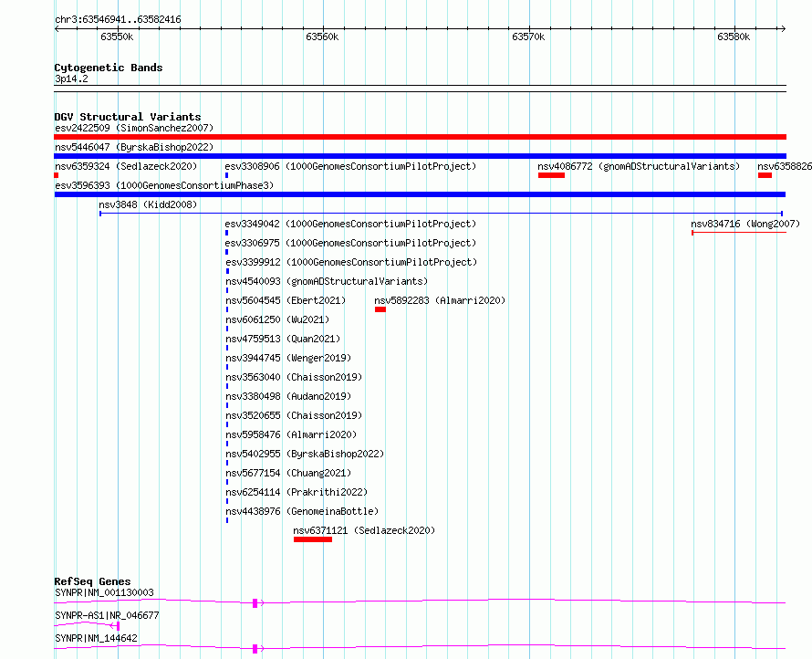Open the nsv3520655 (Chaisson2019) label
The height and width of the screenshot is (659, 812).
point(294,415)
